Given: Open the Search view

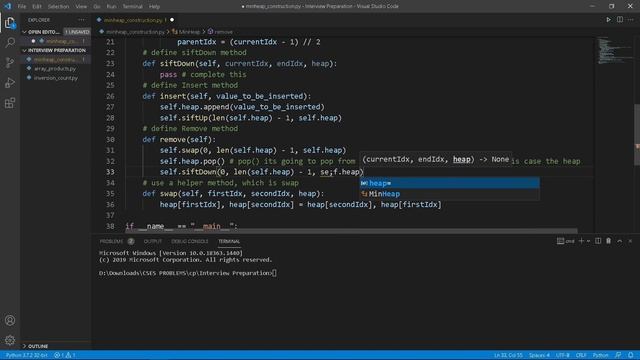Looking at the screenshot, I should point(10,42).
